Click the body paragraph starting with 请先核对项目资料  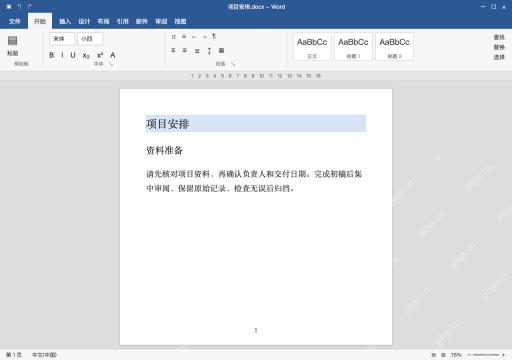coord(254,181)
